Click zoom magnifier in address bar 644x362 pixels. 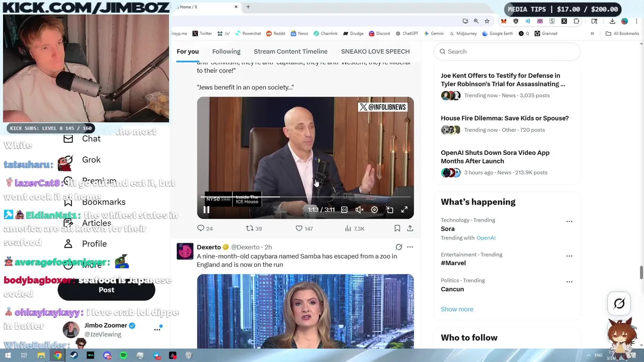coord(476,21)
